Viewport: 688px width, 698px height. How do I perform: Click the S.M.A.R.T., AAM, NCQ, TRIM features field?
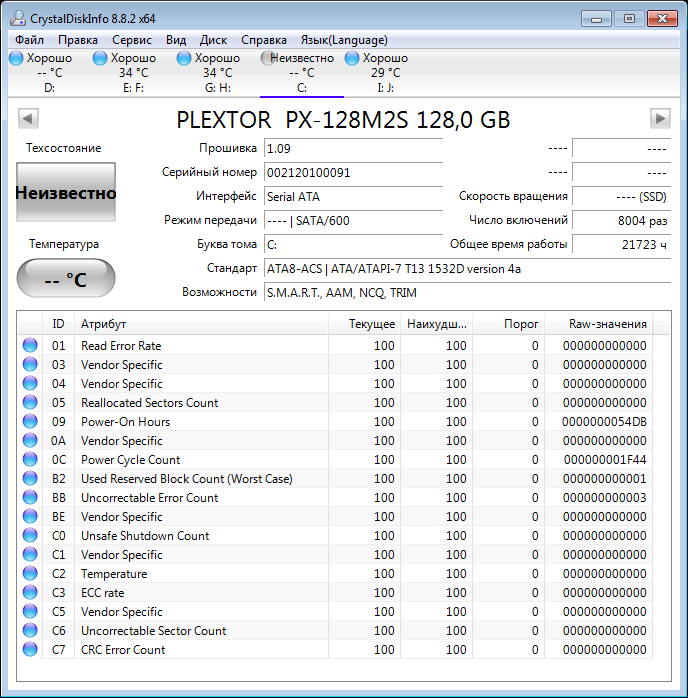pos(467,293)
